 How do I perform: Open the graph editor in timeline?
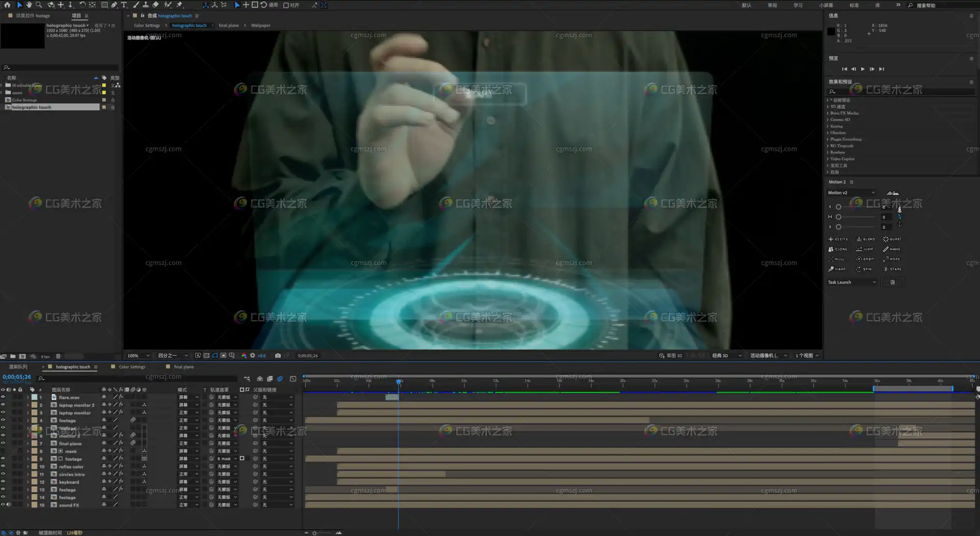click(x=293, y=379)
